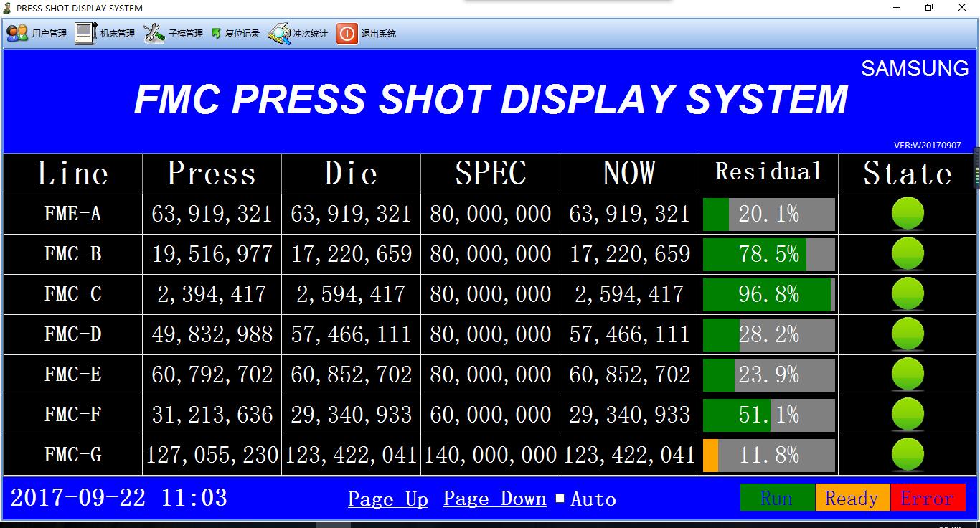The image size is (980, 528).
Task: Click 机床管理 menu label
Action: coord(118,34)
